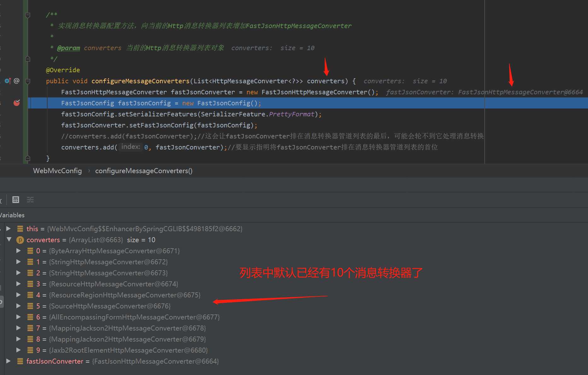The image size is (588, 375).
Task: Click inline hint 'fastJsonConverter: FastJsonHttpMessageConverter@6664'
Action: [x=484, y=92]
